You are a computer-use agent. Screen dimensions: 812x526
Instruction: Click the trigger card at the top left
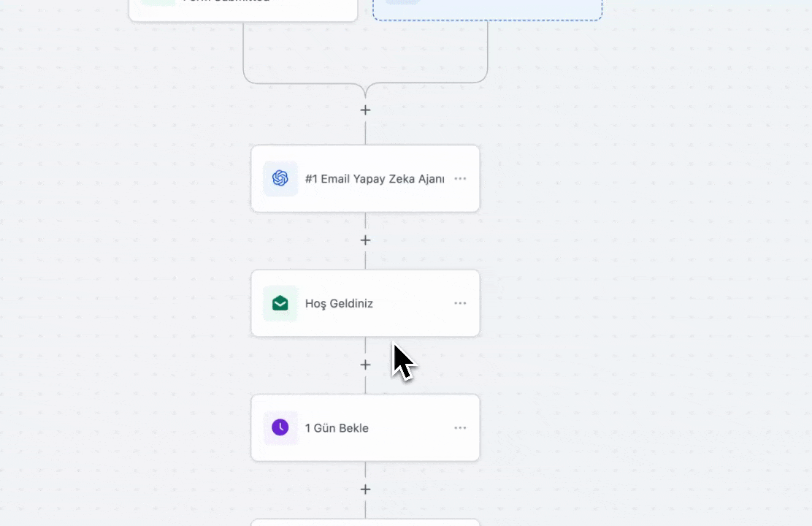pyautogui.click(x=243, y=9)
